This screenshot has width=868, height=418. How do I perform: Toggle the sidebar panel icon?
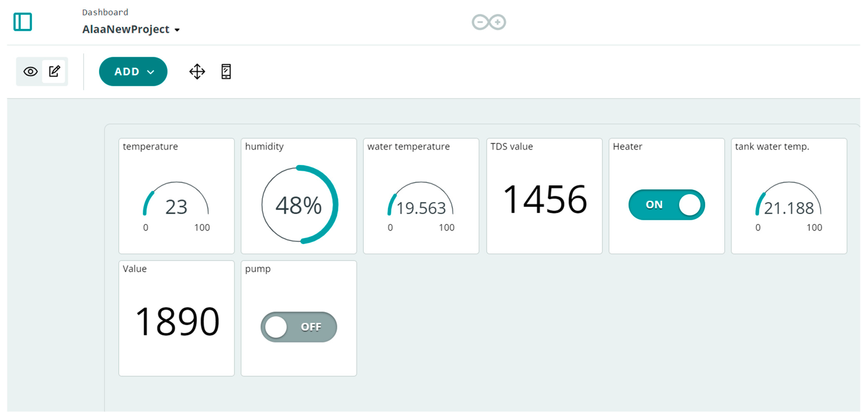tap(22, 22)
